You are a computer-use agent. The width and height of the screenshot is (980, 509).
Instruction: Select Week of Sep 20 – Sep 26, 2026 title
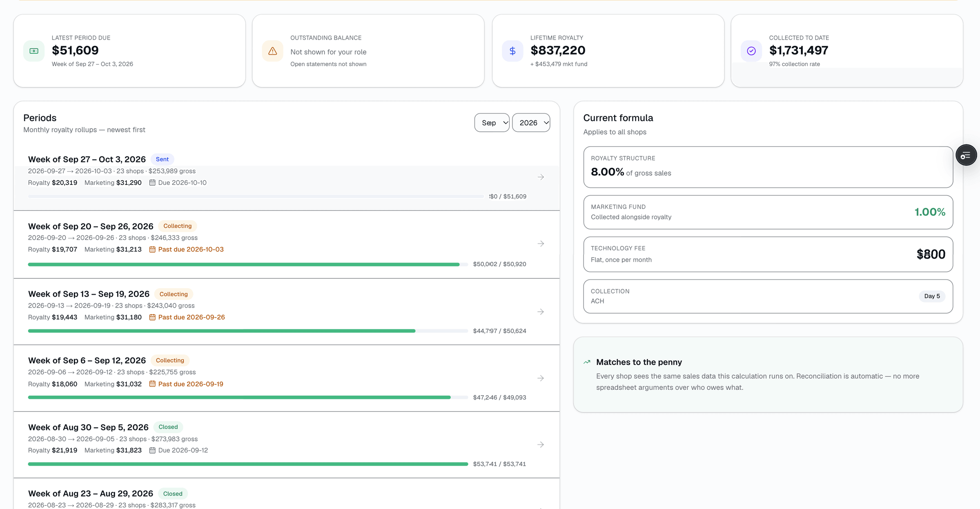pyautogui.click(x=91, y=226)
